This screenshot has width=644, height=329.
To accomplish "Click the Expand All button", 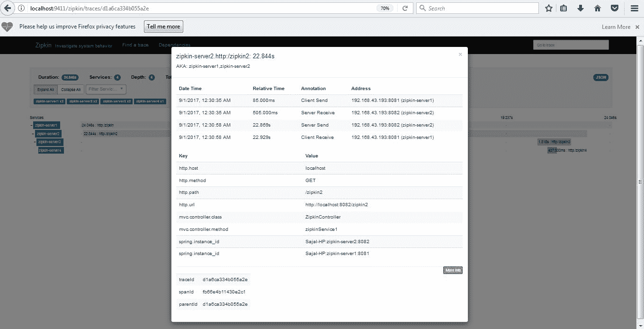I will coord(45,89).
